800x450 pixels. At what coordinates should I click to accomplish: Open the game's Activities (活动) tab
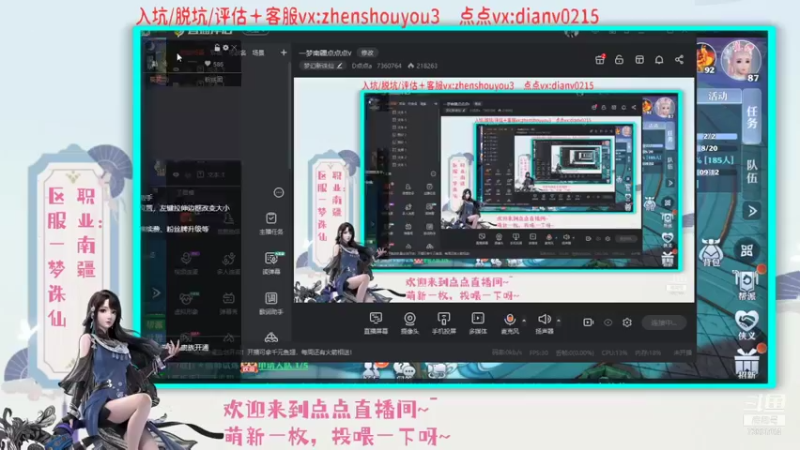(717, 95)
